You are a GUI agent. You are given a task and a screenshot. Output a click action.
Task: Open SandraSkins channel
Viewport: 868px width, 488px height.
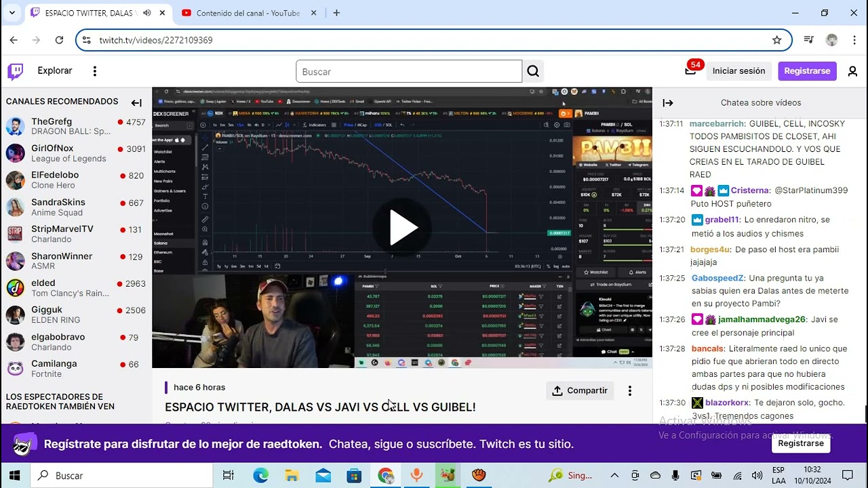(76, 207)
